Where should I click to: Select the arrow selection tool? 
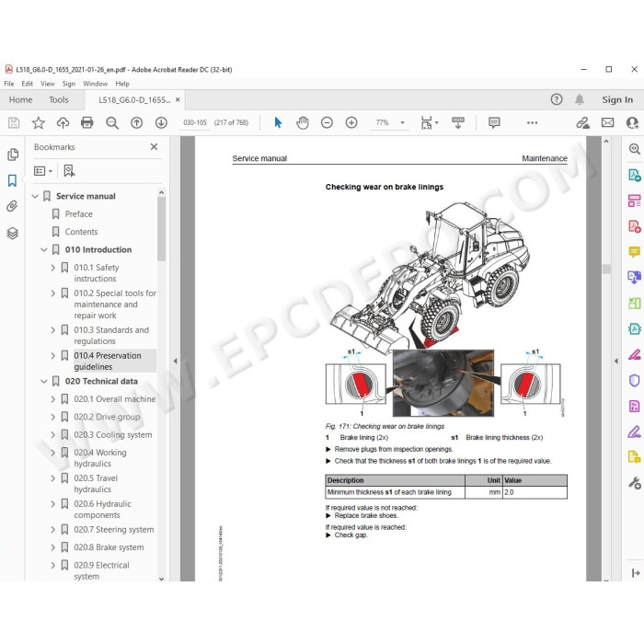278,122
